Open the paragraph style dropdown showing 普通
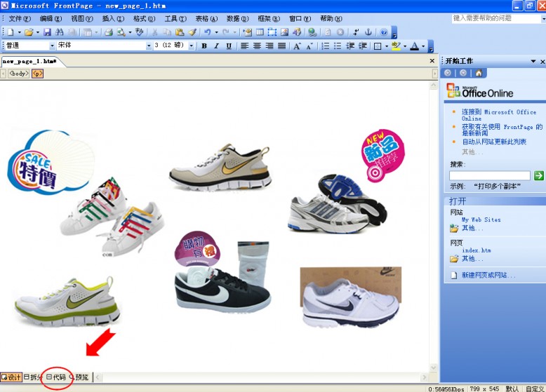 click(52, 46)
